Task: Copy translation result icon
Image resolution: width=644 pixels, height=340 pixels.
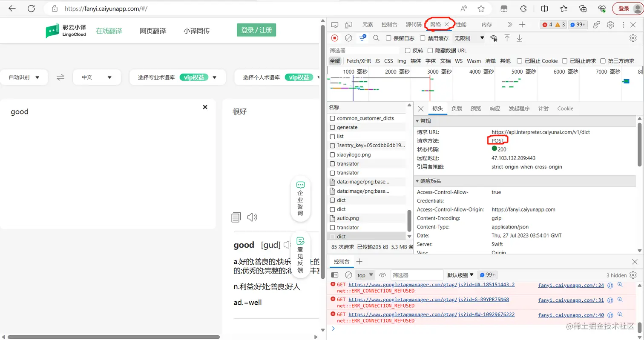Action: coord(236,217)
